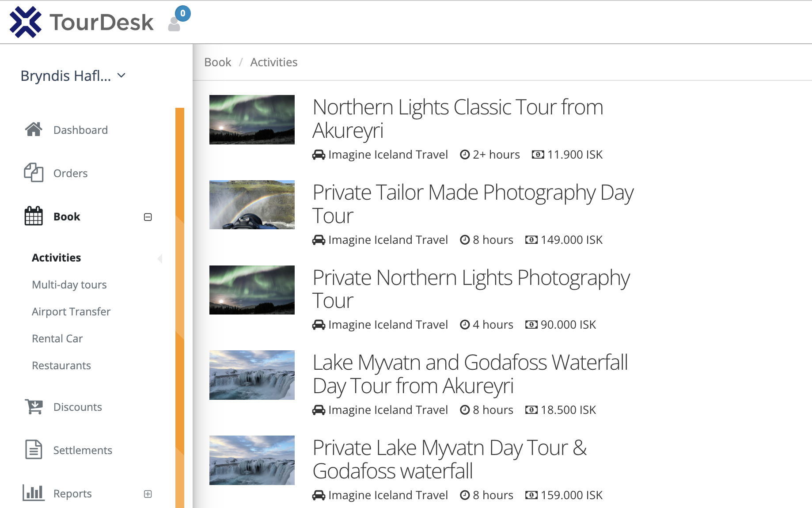Image resolution: width=812 pixels, height=508 pixels.
Task: Click the Orders documents icon
Action: [34, 173]
